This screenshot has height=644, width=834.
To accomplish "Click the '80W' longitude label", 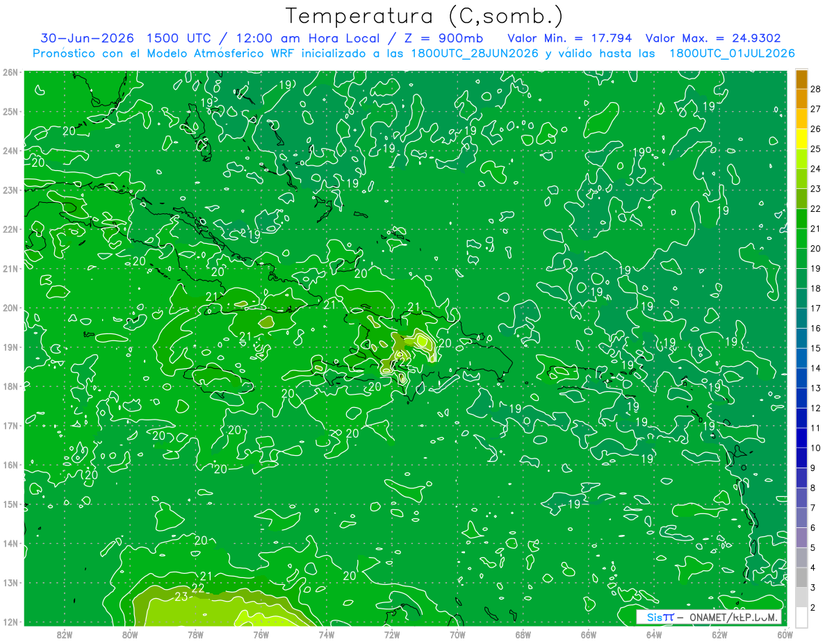I will click(x=129, y=634).
